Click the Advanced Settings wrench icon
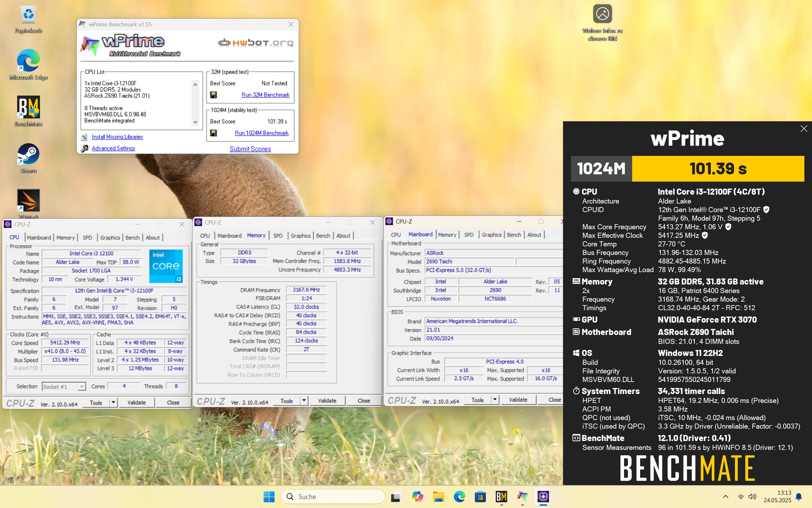 [x=85, y=149]
